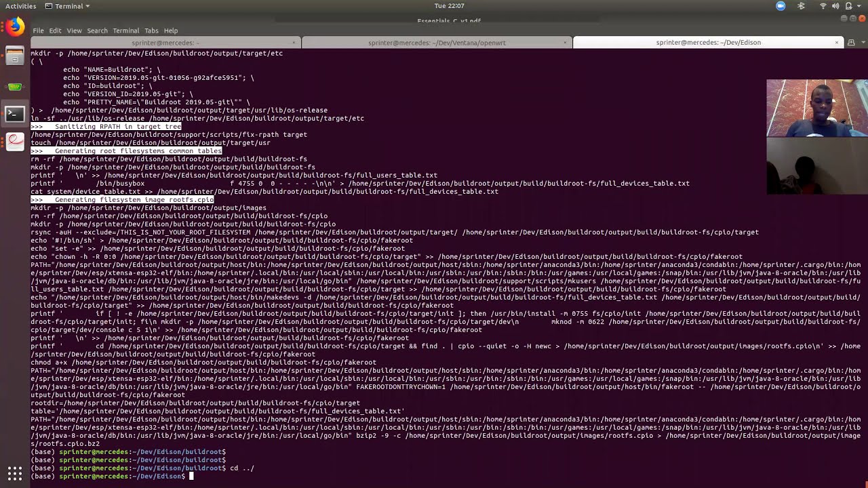
Task: Open the Bluetooth indicator
Action: (x=801, y=6)
